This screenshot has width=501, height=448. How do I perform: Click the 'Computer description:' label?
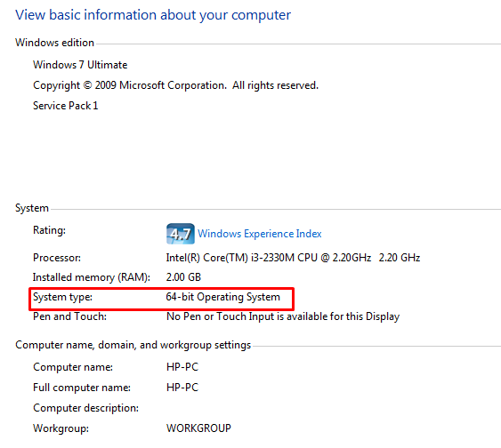point(86,408)
